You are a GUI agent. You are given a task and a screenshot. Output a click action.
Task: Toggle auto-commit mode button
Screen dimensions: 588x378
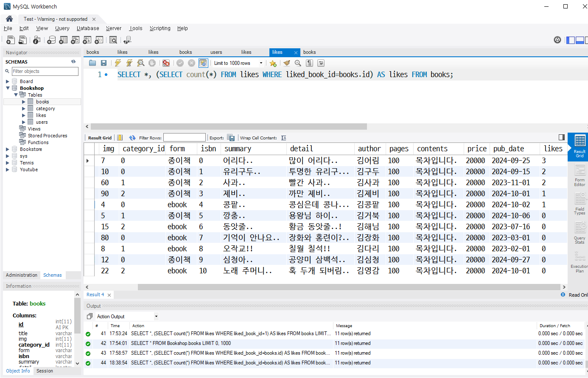tap(203, 63)
